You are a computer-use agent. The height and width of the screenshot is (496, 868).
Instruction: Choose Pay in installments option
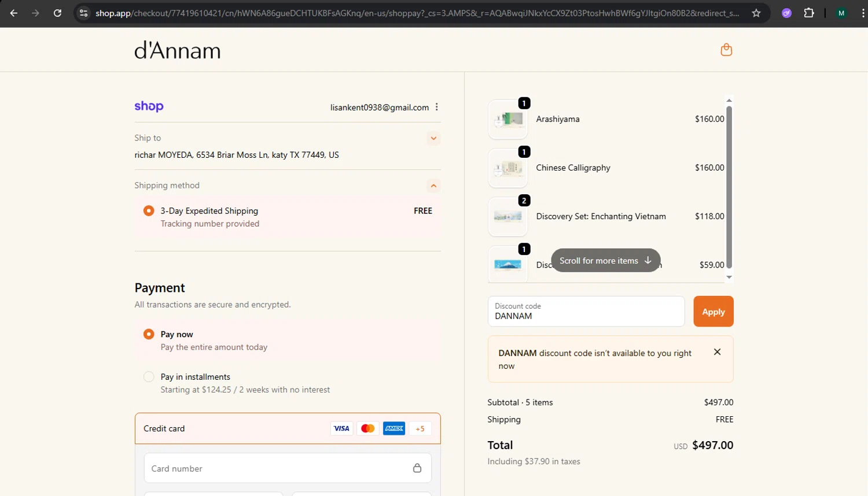coord(149,377)
